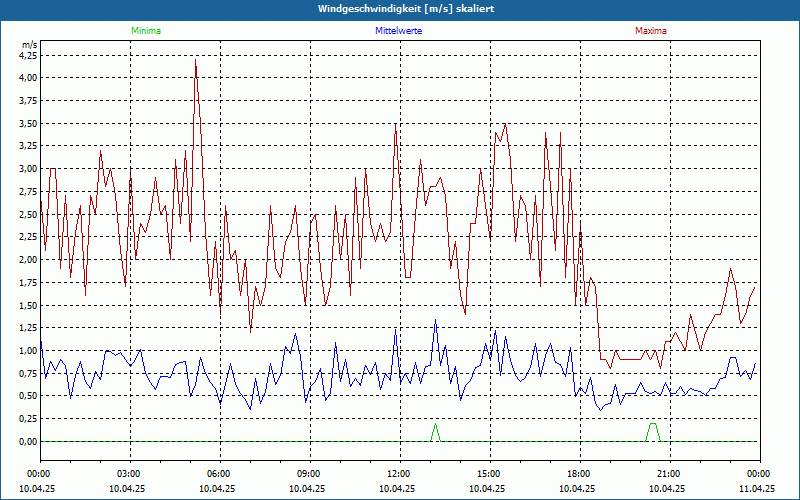This screenshot has width=800, height=500.
Task: Click the chart title Windgeschwindigkeit [m/s] skaliert
Action: click(406, 9)
